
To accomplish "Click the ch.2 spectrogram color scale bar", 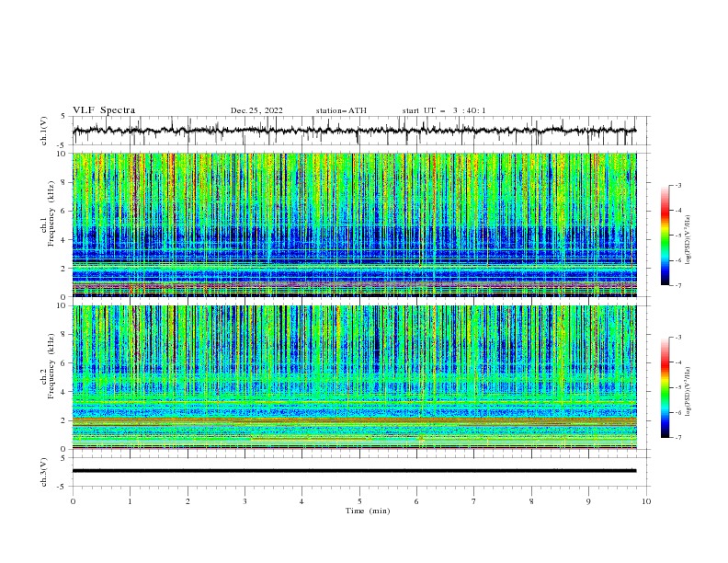I will pos(665,387).
